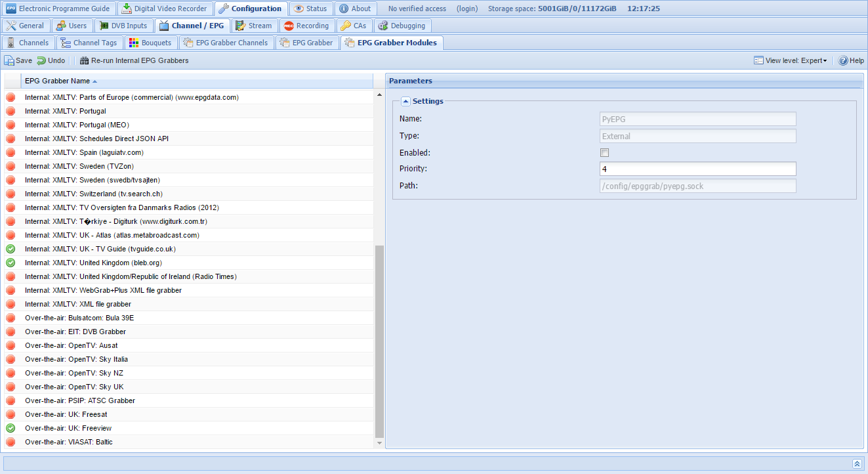868x474 pixels.
Task: Select Parts of Europe (commercial) grabber row
Action: click(189, 97)
